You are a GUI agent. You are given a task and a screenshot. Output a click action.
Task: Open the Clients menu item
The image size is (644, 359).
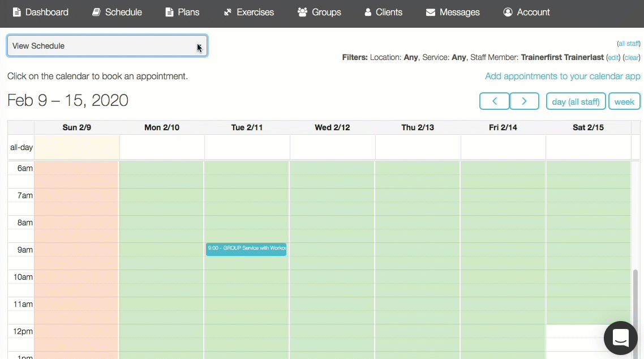point(384,12)
